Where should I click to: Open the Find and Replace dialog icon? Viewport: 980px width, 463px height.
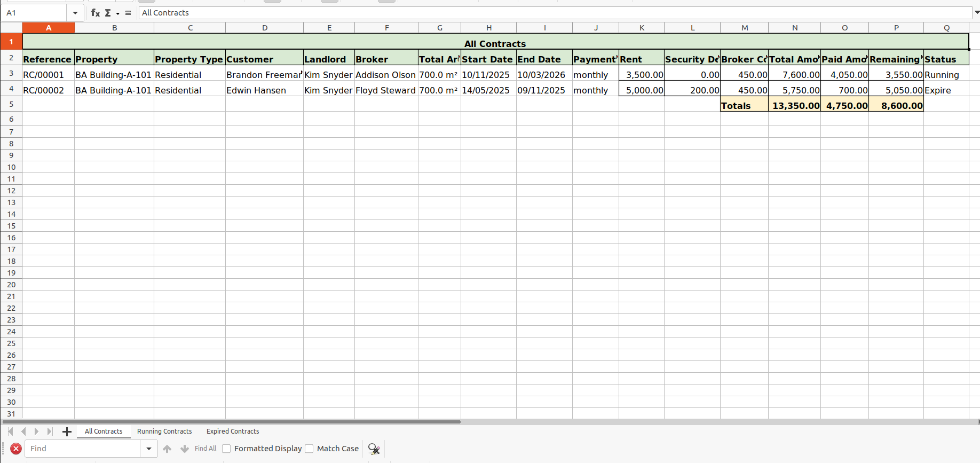pos(374,449)
